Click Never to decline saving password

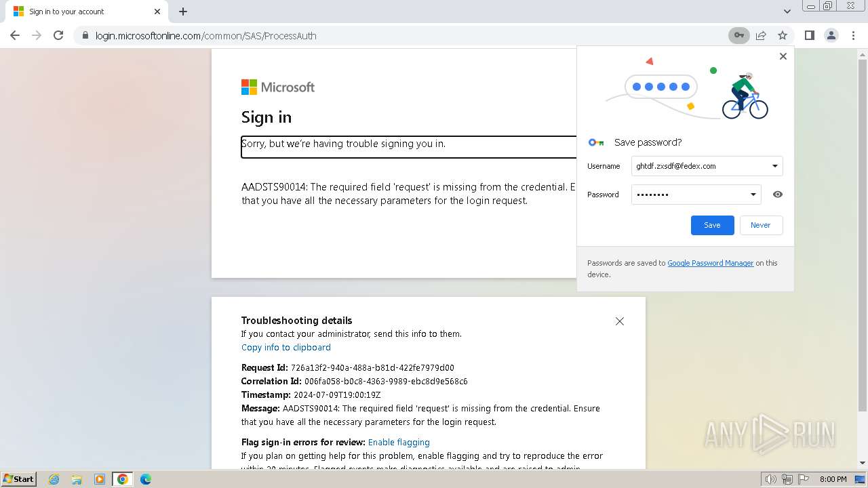coord(760,225)
